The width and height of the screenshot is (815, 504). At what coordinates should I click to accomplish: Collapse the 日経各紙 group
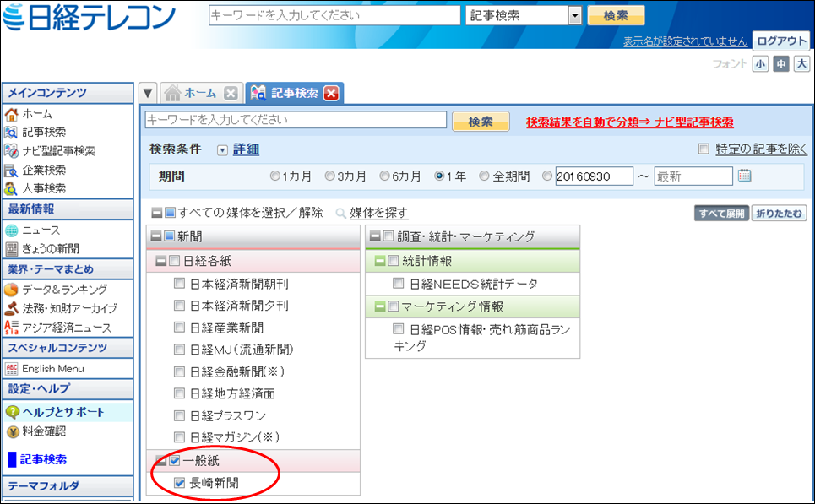coord(161,261)
